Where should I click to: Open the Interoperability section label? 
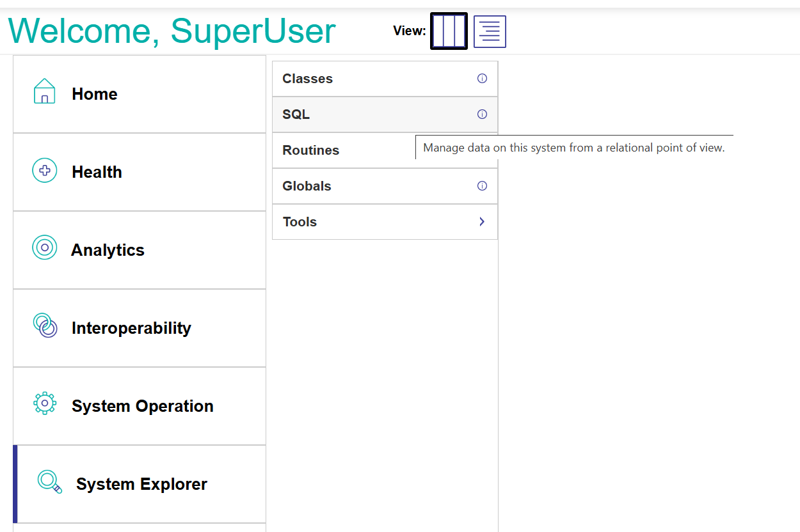click(x=131, y=328)
